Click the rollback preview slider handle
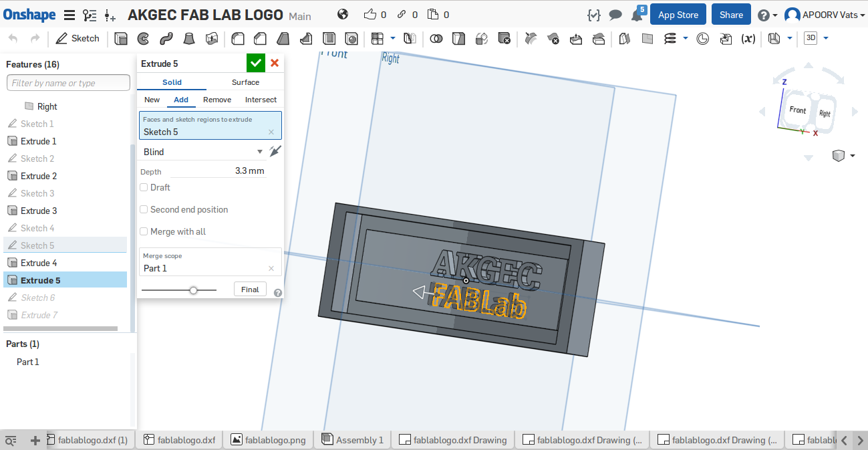The width and height of the screenshot is (868, 450). (x=194, y=290)
